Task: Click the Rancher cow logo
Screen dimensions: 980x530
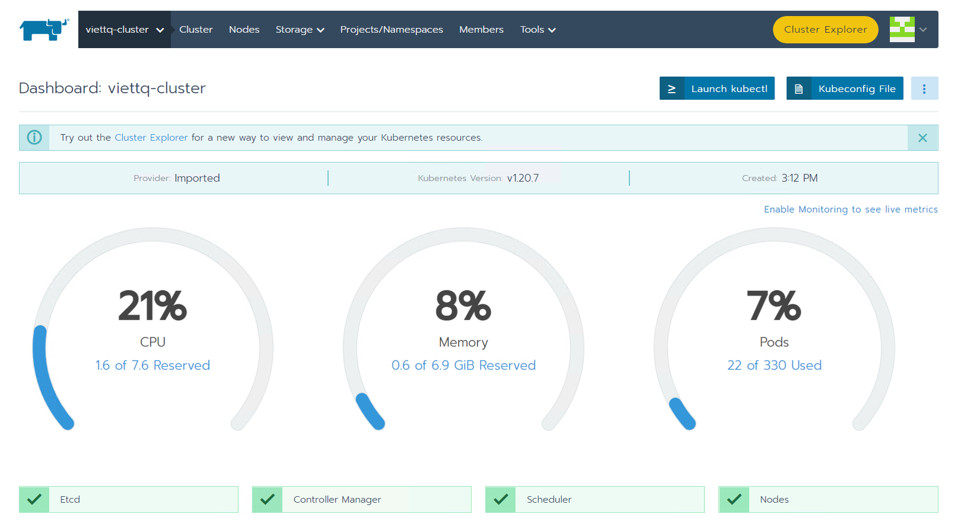Action: tap(44, 29)
